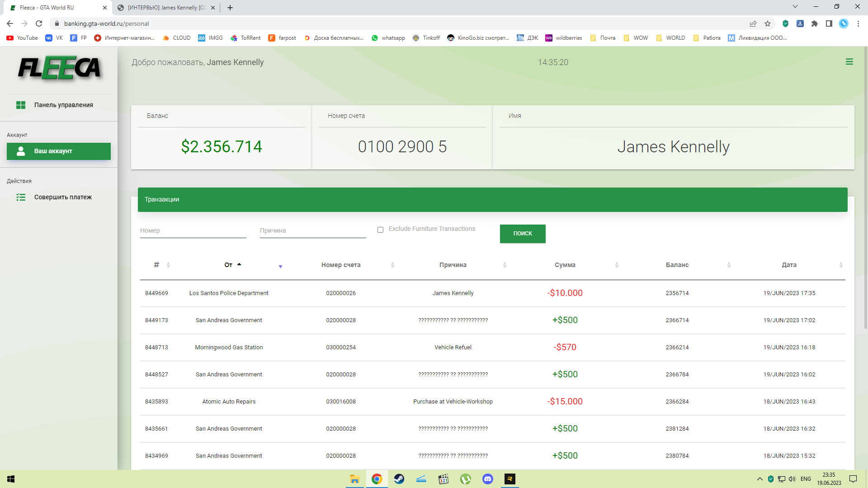This screenshot has height=488, width=868.
Task: Open Steam from taskbar
Action: 399,479
